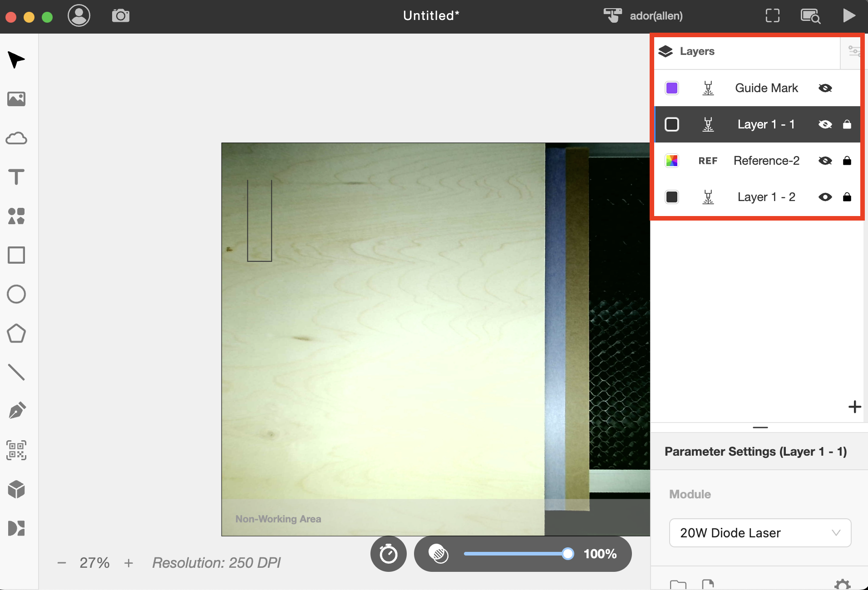Viewport: 868px width, 590px height.
Task: Click the frame area icon
Action: (773, 16)
